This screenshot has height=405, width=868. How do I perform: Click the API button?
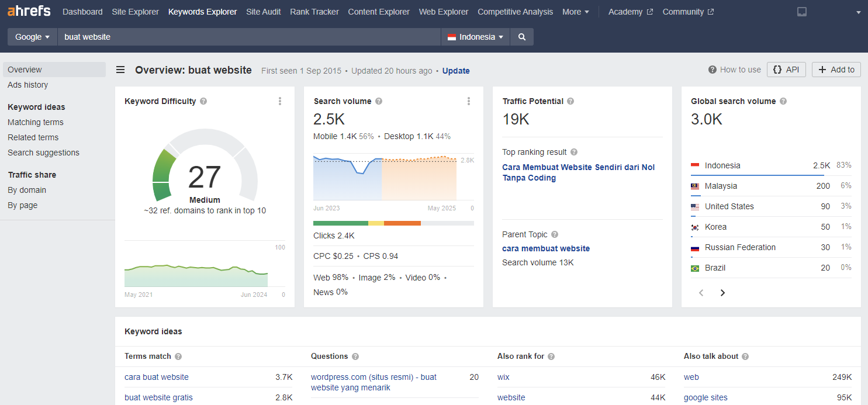pyautogui.click(x=786, y=70)
